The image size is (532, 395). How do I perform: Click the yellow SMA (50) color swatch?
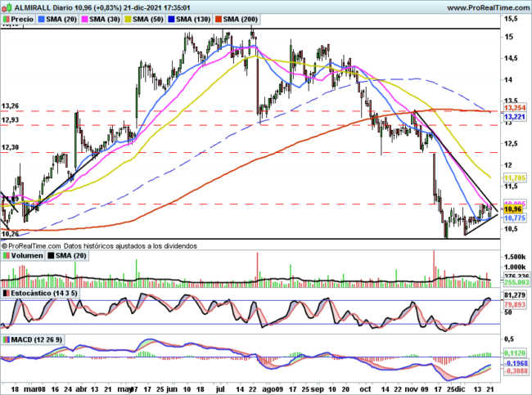pos(128,20)
